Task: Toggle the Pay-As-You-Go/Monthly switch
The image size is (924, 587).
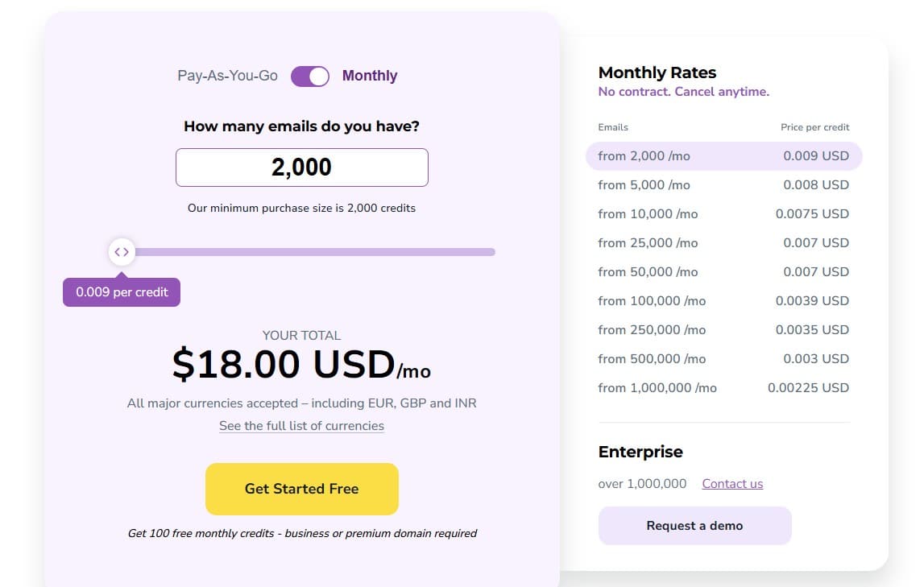Action: coord(309,75)
